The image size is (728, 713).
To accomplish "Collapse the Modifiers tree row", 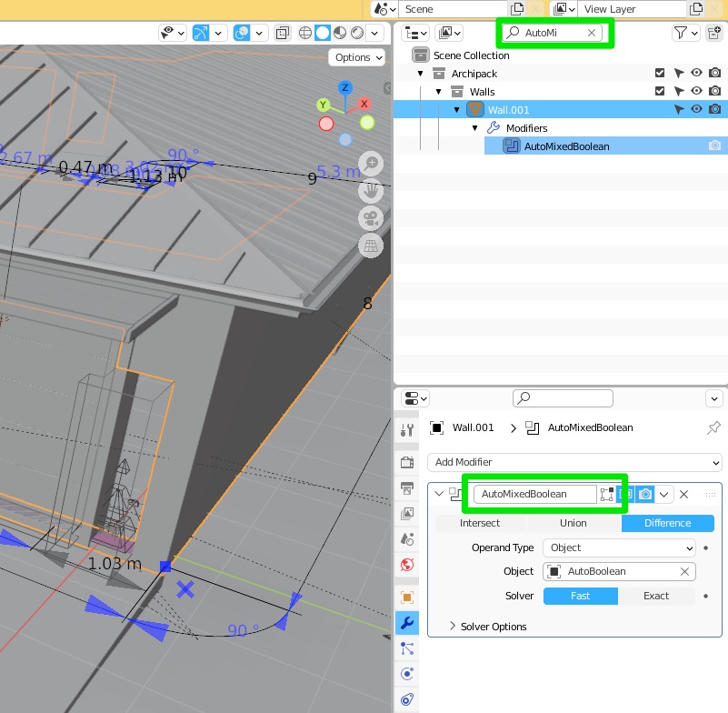I will [x=474, y=128].
